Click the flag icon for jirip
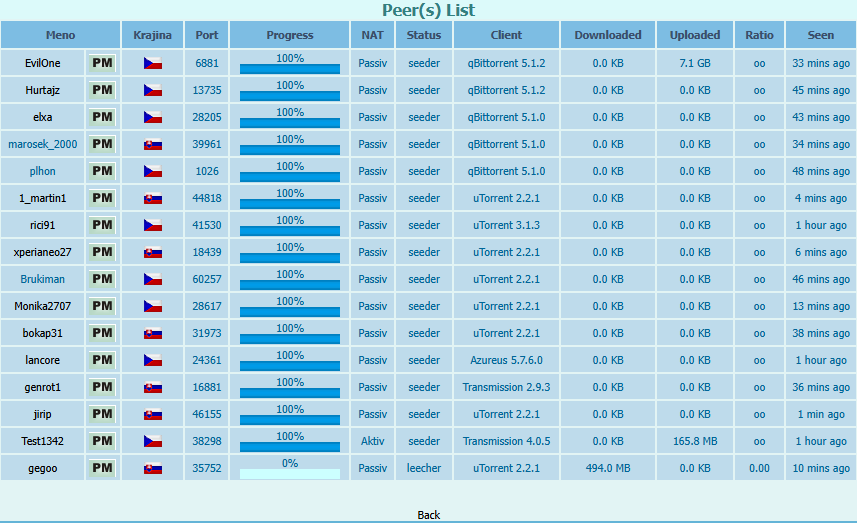This screenshot has height=523, width=857. pyautogui.click(x=152, y=414)
